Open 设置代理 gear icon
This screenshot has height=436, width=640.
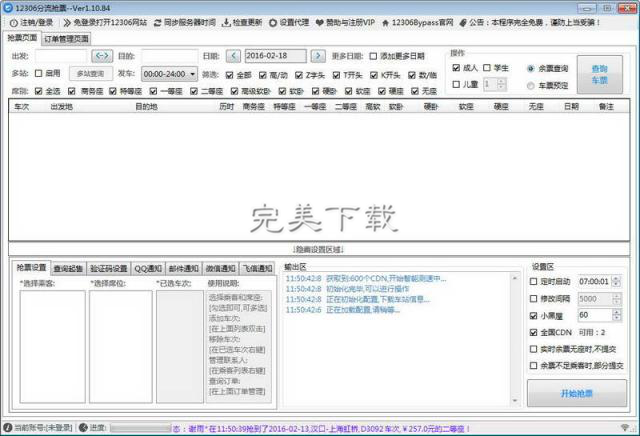(273, 23)
